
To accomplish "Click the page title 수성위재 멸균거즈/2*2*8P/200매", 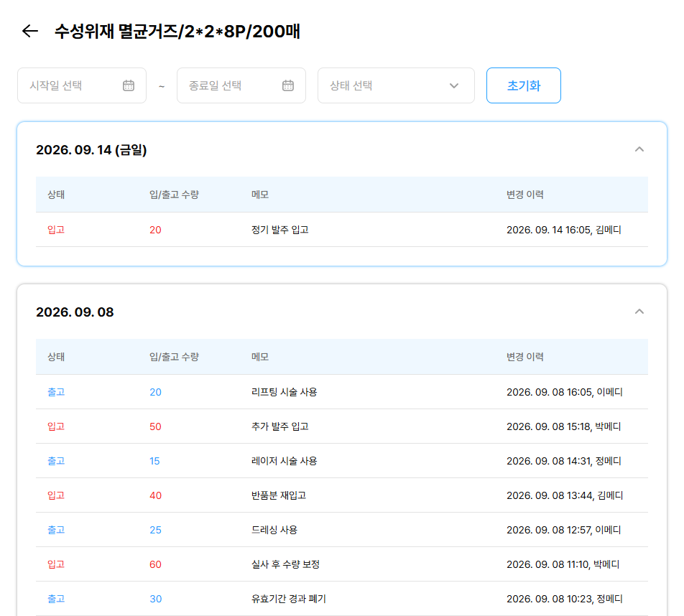I will point(177,32).
